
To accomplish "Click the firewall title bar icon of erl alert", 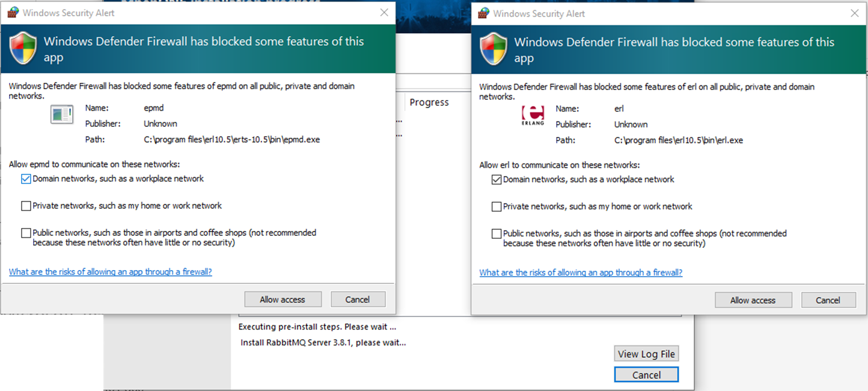I will pyautogui.click(x=483, y=13).
